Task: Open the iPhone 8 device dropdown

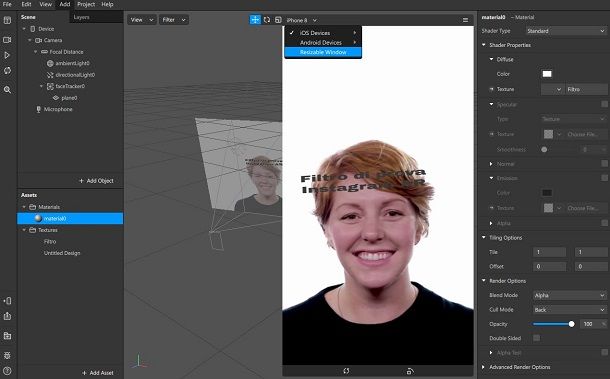Action: [302, 20]
